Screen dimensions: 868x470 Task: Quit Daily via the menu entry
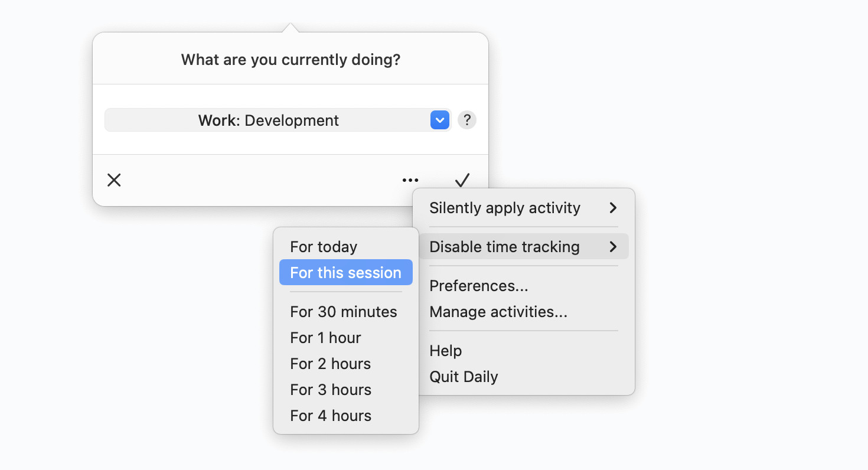[x=464, y=376]
